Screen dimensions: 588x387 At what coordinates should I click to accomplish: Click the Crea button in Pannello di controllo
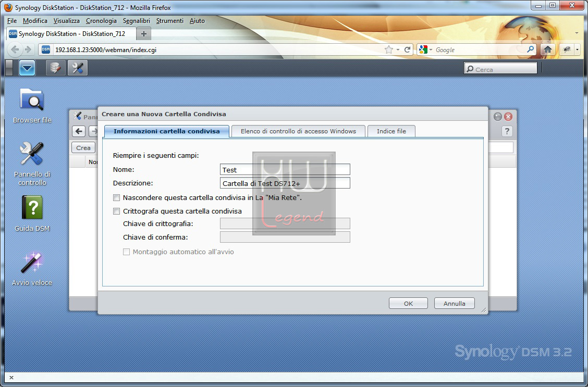click(x=83, y=147)
